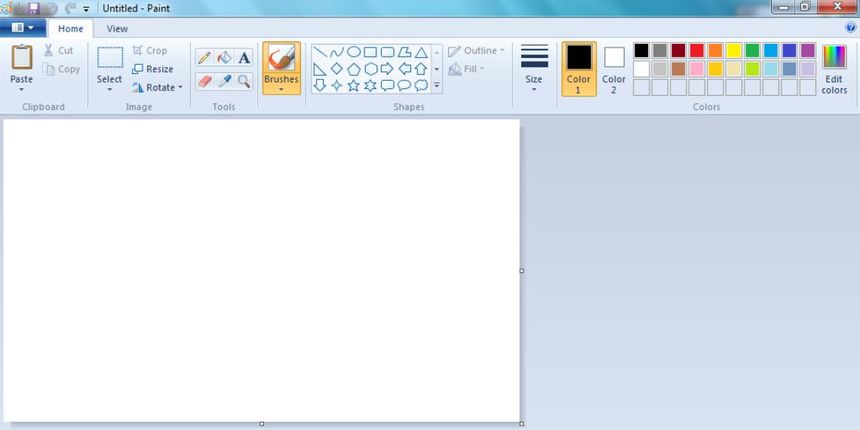860x430 pixels.
Task: Expand the Size line thickness dropdown
Action: pyautogui.click(x=534, y=68)
